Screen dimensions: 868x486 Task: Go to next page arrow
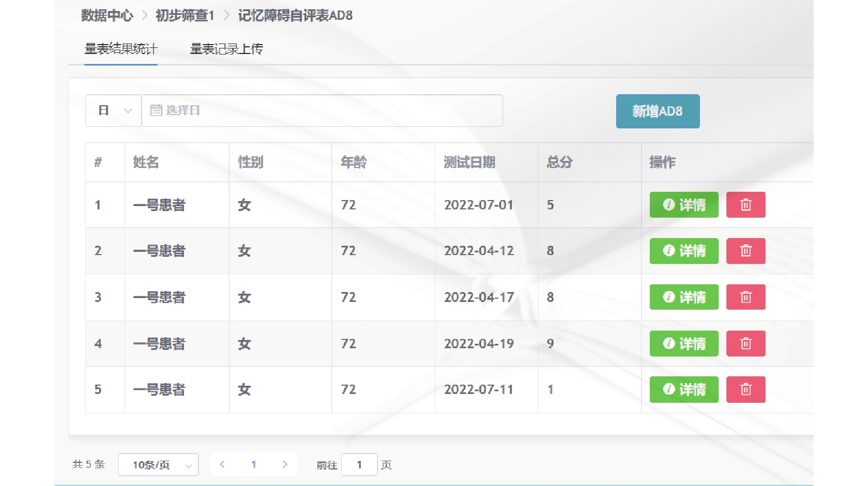(285, 465)
